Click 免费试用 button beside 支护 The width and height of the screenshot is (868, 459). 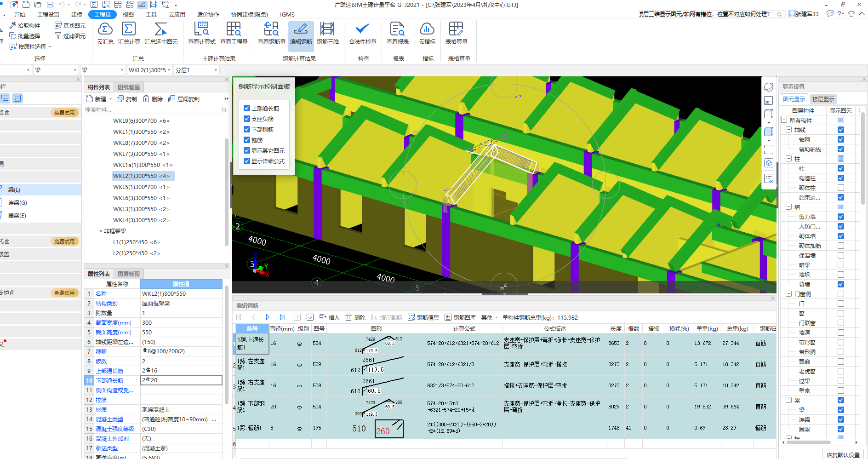pos(64,293)
